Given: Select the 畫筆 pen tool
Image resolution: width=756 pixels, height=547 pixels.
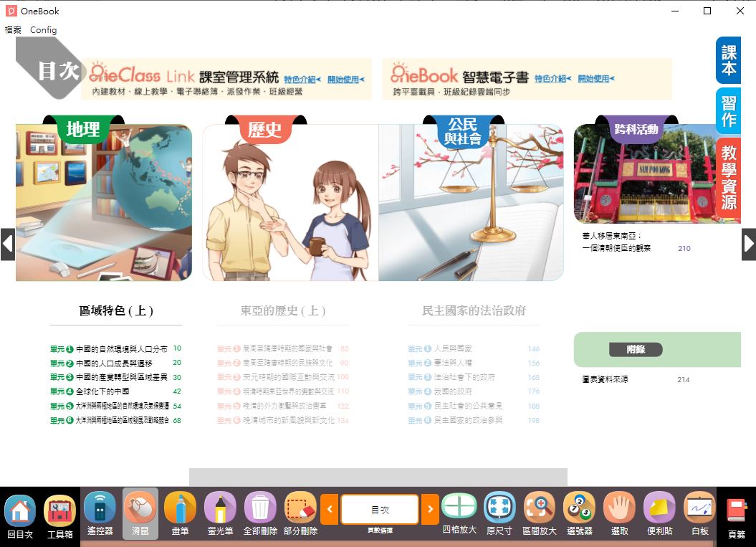Looking at the screenshot, I should coord(180,514).
